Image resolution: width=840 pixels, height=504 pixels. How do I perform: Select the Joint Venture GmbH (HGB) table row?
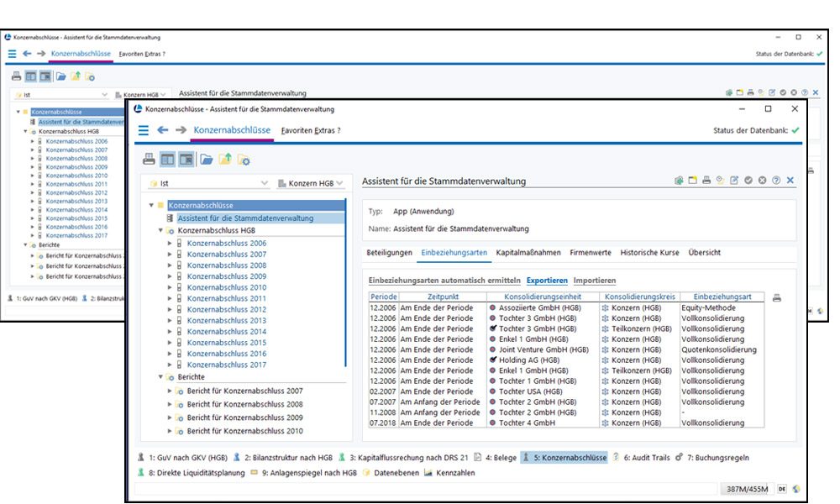click(x=566, y=349)
